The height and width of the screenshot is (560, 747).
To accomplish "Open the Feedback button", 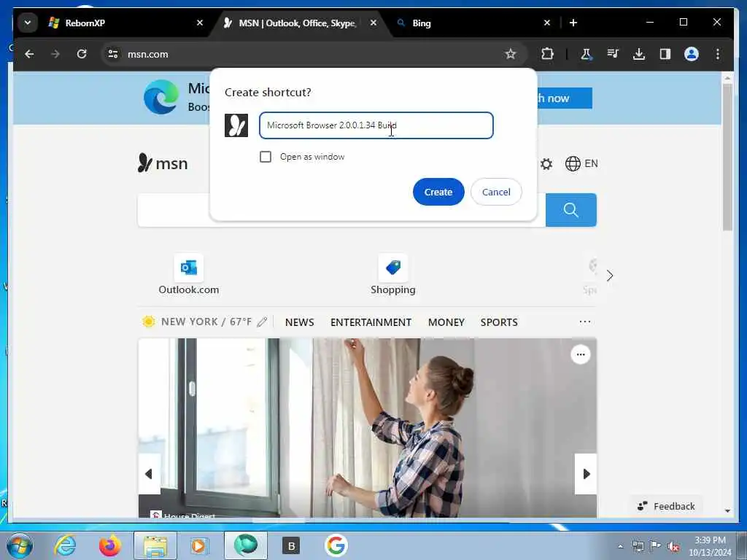I will coord(667,506).
